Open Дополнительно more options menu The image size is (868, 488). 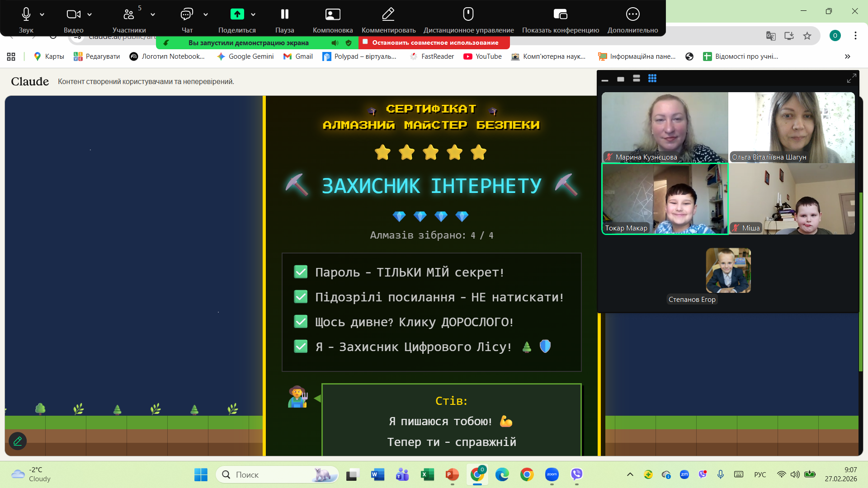(x=632, y=14)
